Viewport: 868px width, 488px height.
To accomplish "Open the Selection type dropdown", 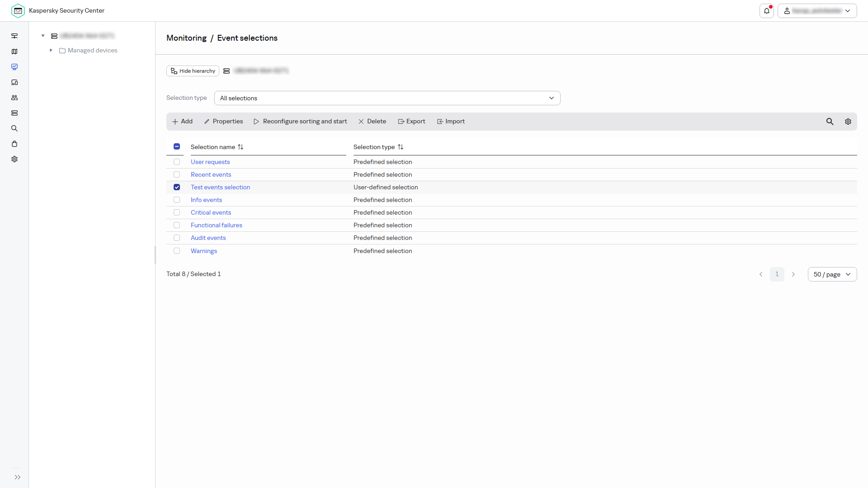I will pos(387,98).
